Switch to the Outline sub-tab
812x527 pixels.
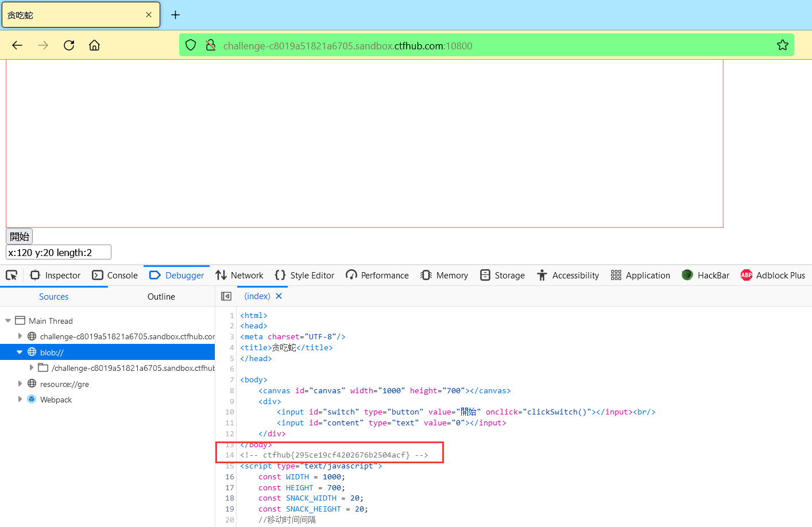(x=161, y=297)
